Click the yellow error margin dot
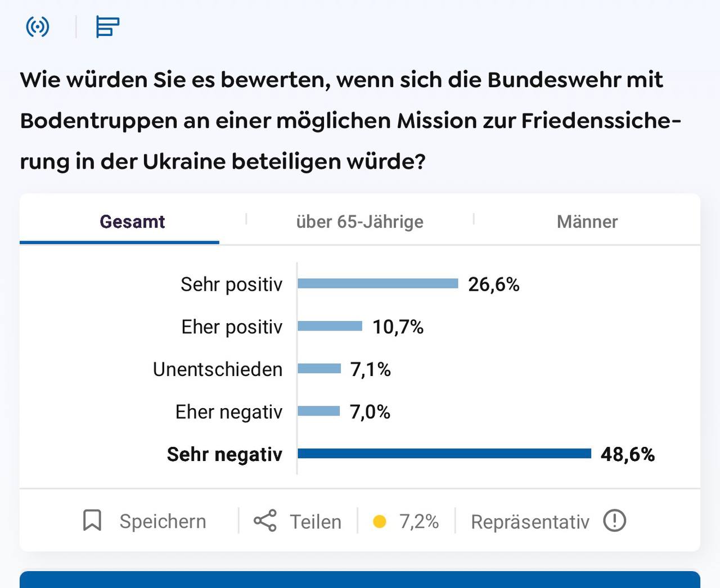The width and height of the screenshot is (720, 588). [380, 522]
